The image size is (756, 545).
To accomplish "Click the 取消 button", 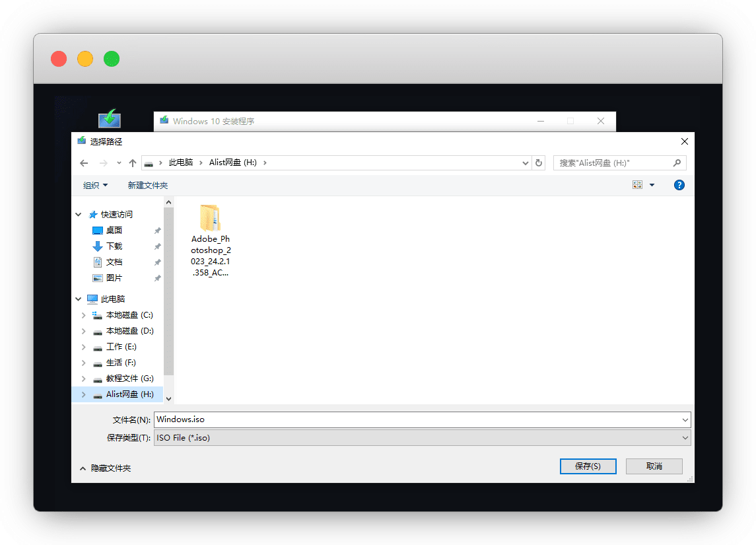I will click(x=654, y=466).
